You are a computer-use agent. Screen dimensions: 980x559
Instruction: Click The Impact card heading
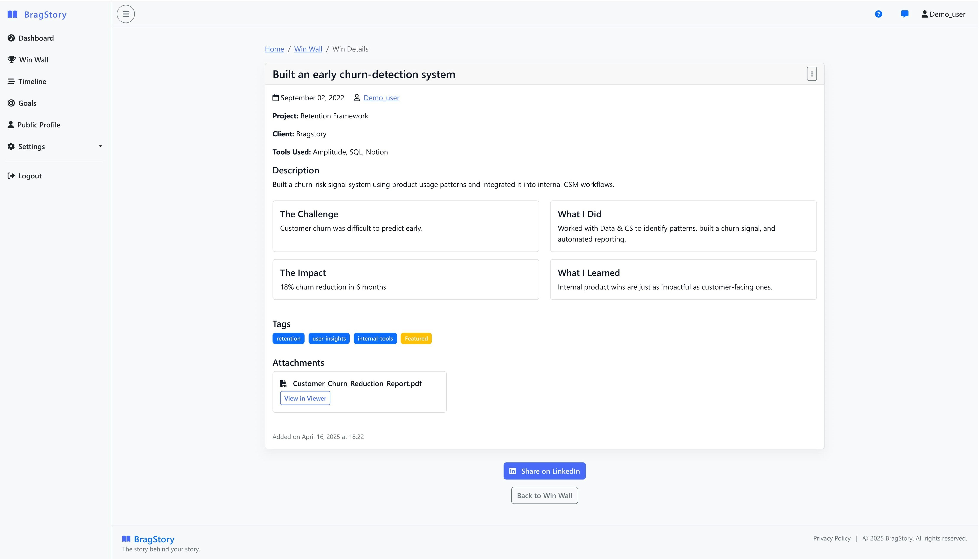pyautogui.click(x=303, y=273)
